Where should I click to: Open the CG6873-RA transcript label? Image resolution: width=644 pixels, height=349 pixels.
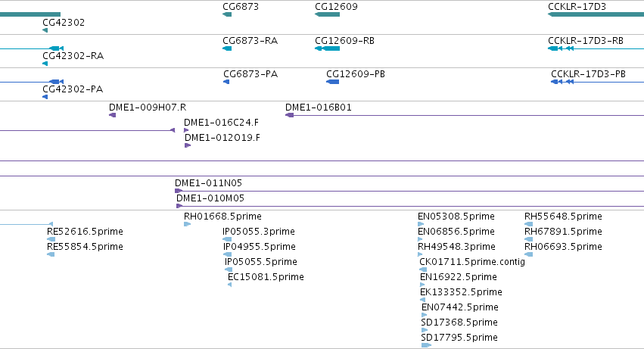[250, 41]
